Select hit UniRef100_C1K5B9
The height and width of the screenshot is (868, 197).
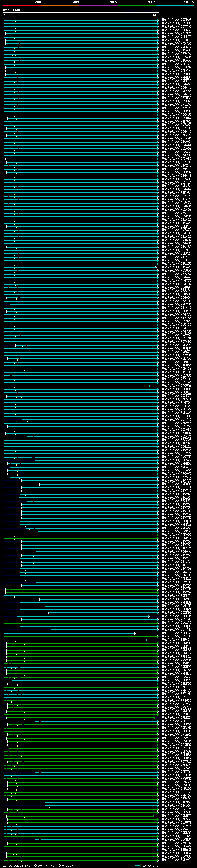pos(177,751)
